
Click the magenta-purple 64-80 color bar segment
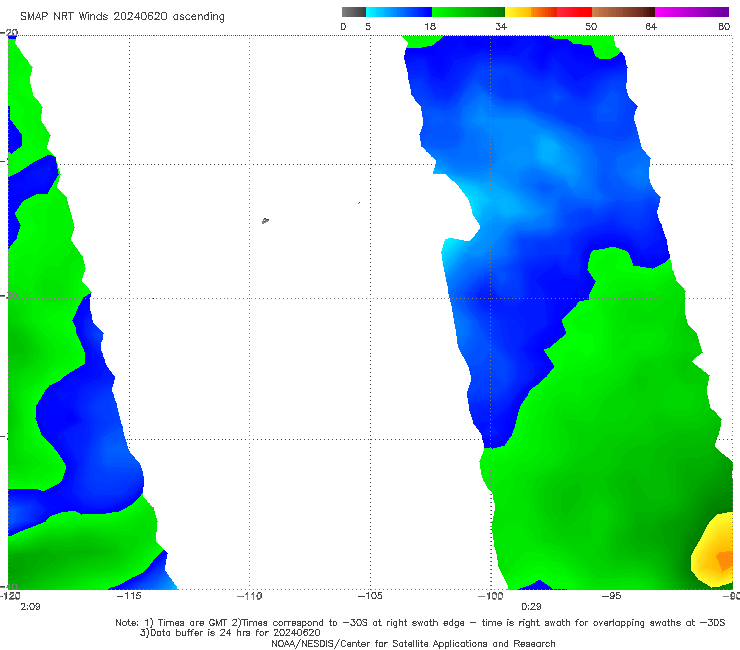pos(692,12)
